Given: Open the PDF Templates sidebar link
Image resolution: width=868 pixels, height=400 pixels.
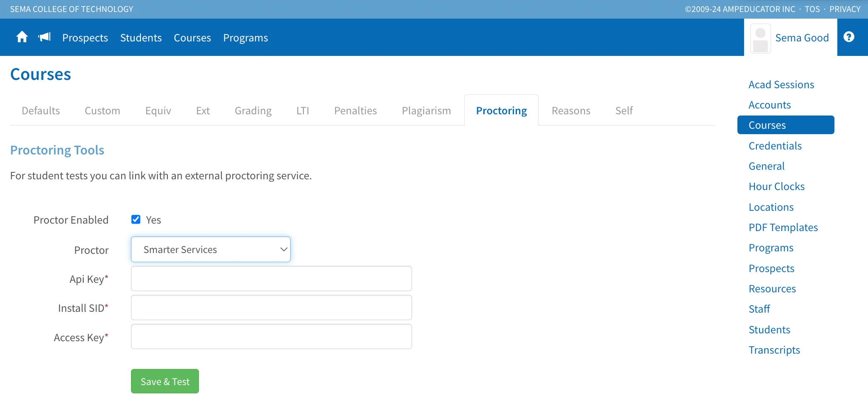Looking at the screenshot, I should (x=783, y=227).
